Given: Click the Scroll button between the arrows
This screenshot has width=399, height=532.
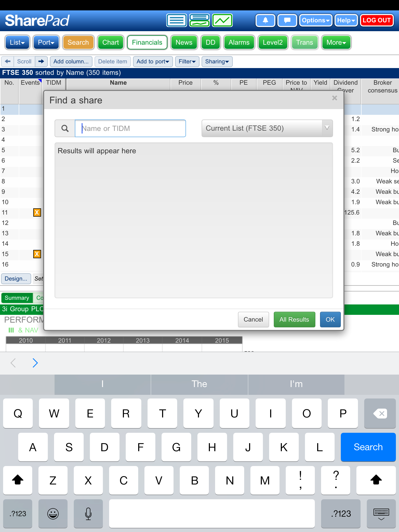Looking at the screenshot, I should coord(24,62).
